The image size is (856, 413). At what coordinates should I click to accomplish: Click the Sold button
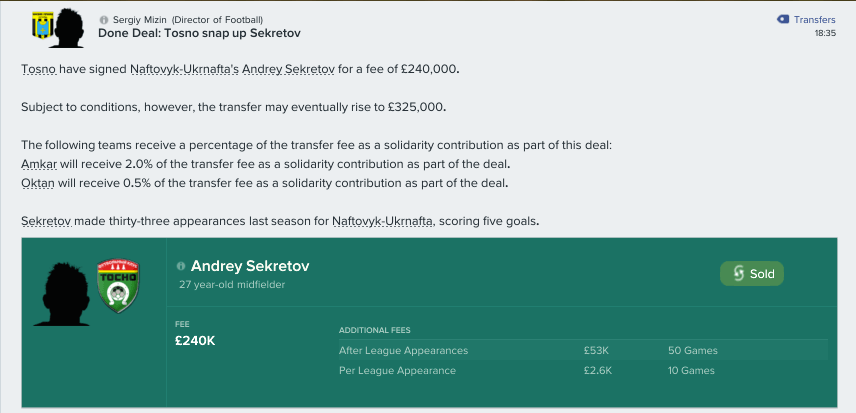point(752,274)
